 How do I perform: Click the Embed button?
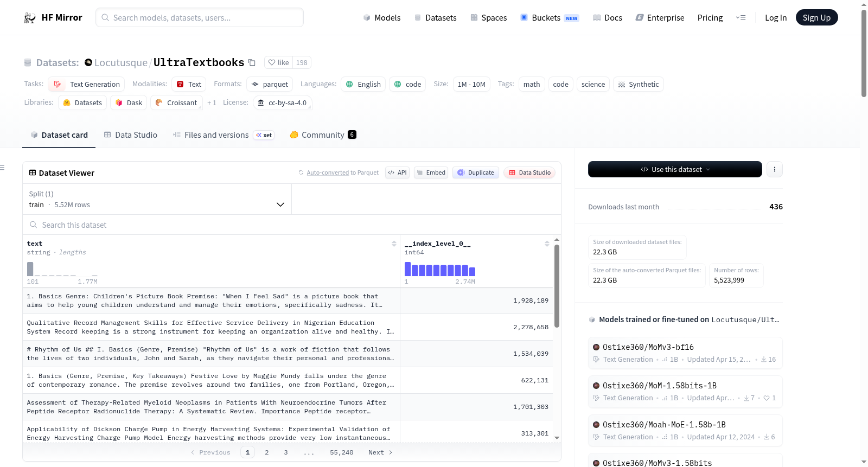click(x=431, y=172)
